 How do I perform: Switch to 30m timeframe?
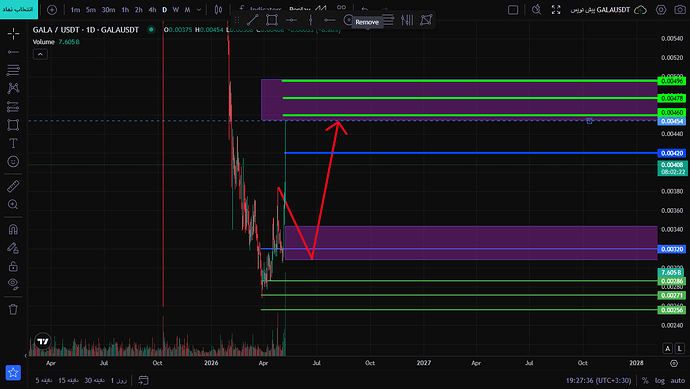[x=108, y=10]
